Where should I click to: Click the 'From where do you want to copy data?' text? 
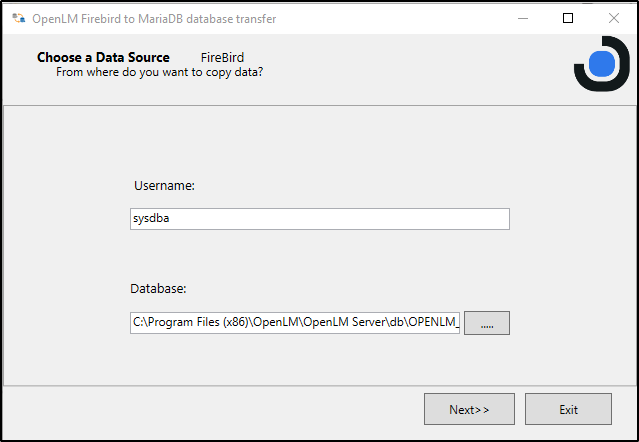point(159,72)
